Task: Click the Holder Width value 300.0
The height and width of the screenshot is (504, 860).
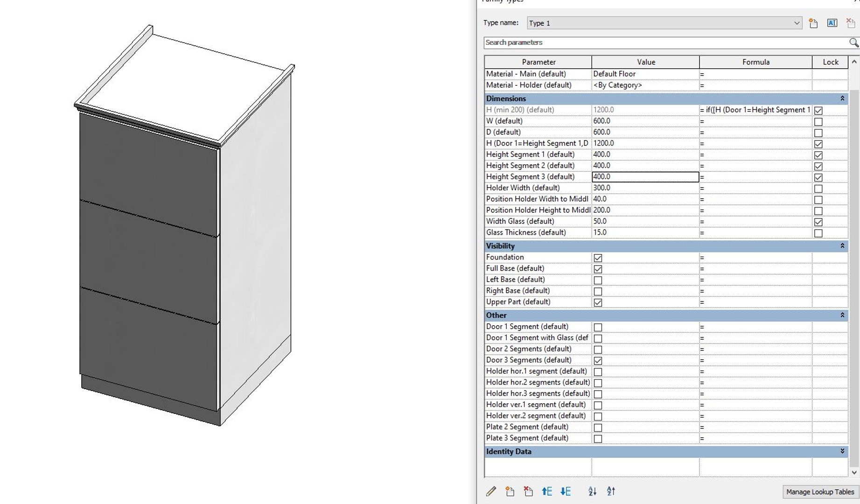Action: (645, 188)
